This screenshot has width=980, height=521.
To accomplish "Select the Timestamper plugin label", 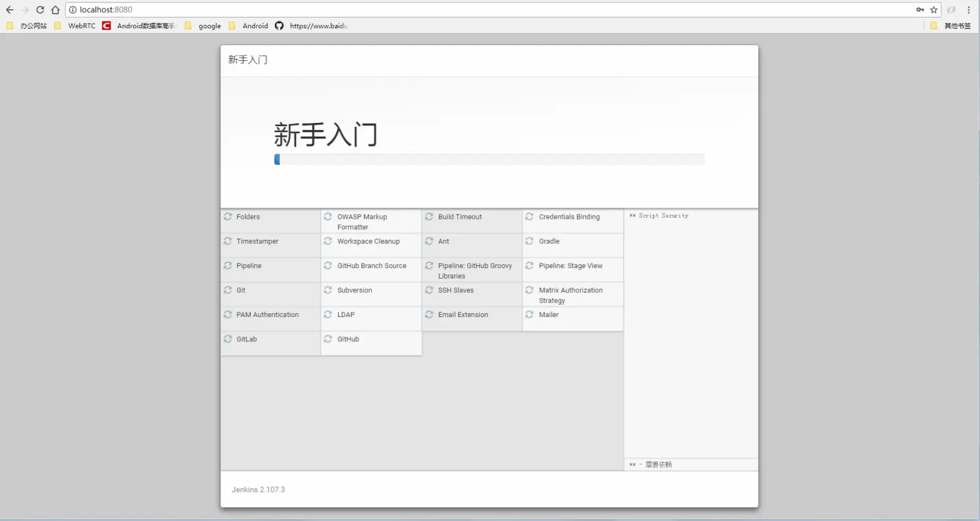I will point(257,242).
